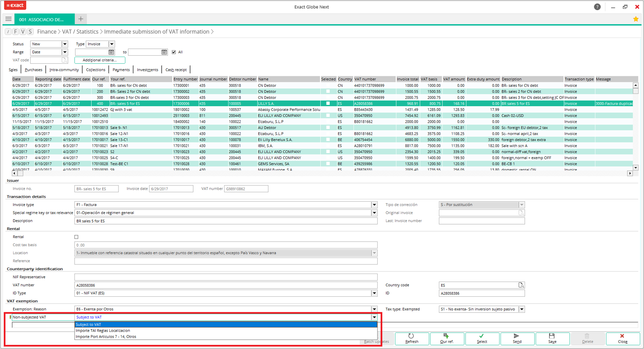
Task: Click VAT / Statistics in the breadcrumb
Action: pos(80,32)
